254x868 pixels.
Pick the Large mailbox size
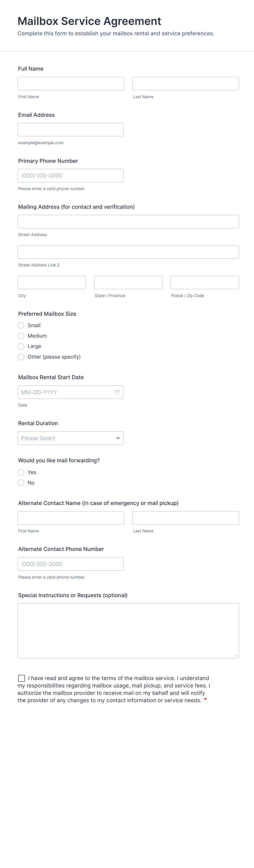21,346
